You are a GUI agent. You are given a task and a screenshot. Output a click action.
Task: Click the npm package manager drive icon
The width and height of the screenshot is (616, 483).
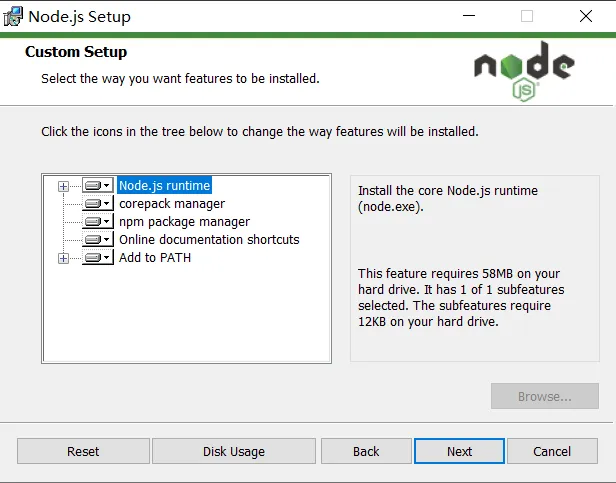[96, 222]
